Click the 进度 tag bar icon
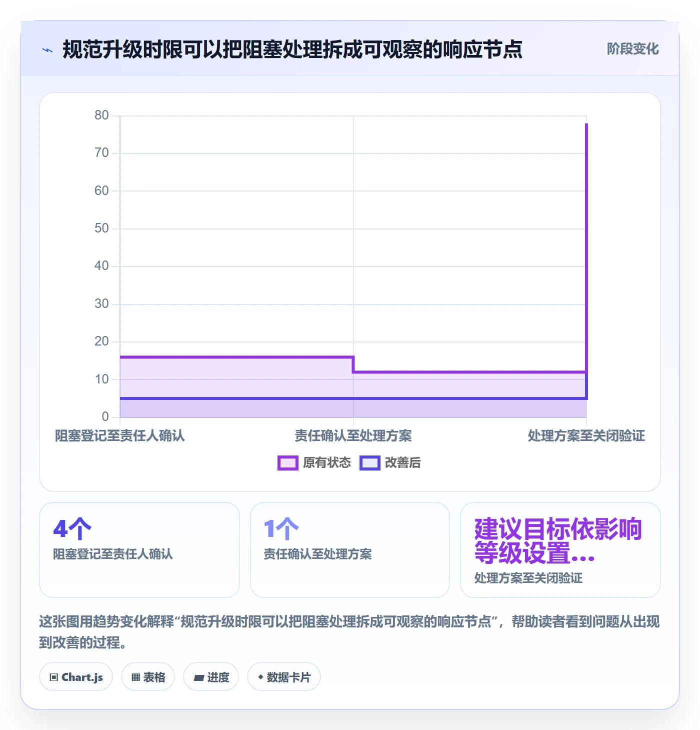 point(199,677)
